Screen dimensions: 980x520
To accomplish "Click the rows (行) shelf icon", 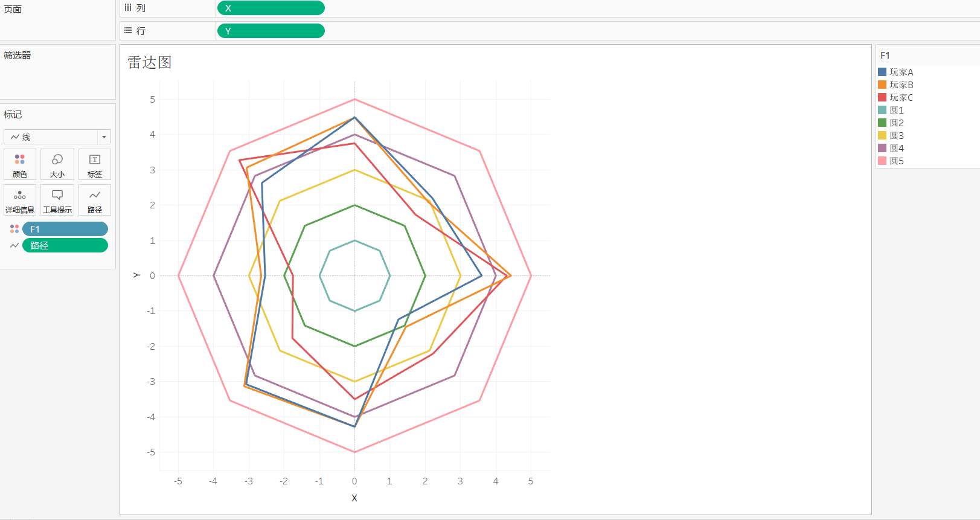I will coord(128,30).
